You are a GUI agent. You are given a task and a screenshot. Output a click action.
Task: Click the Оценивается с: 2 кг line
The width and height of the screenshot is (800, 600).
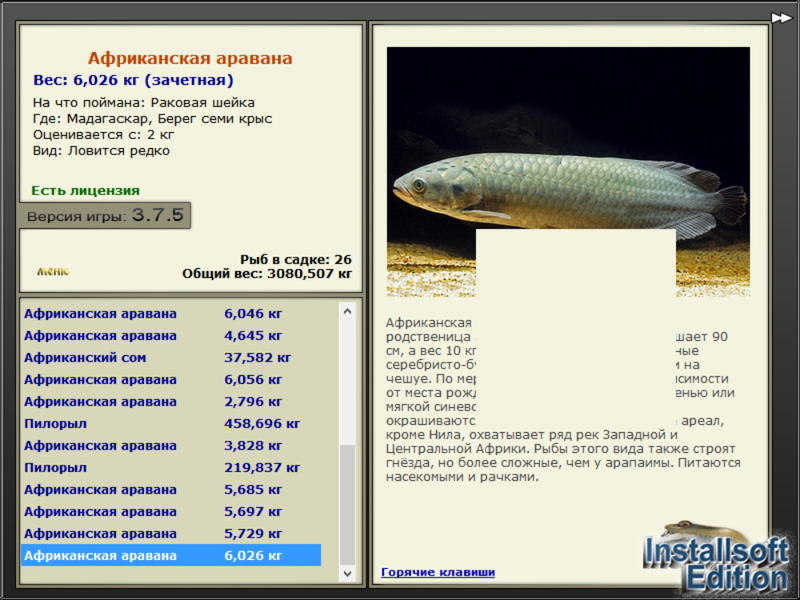[104, 135]
